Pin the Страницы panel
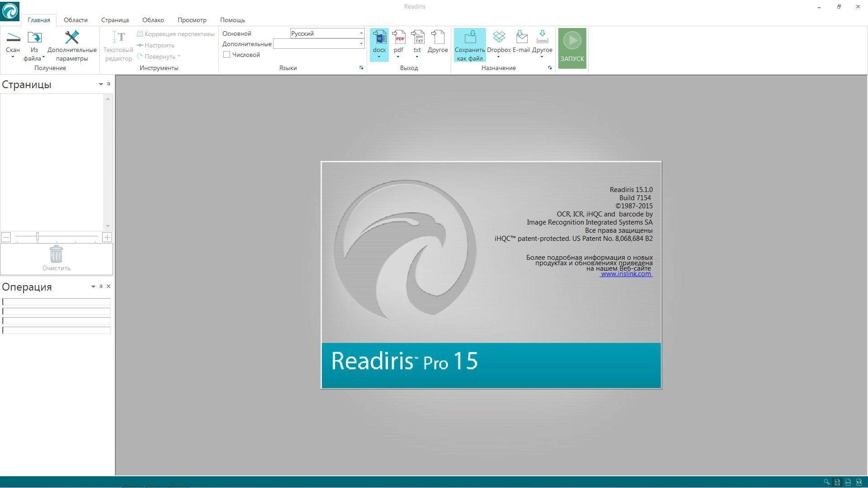 [108, 84]
